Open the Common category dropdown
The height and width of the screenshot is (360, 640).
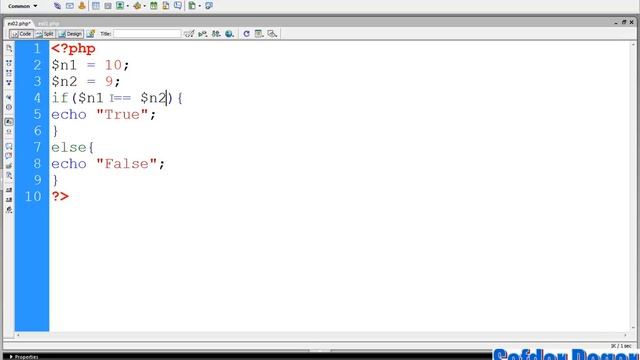pos(22,6)
